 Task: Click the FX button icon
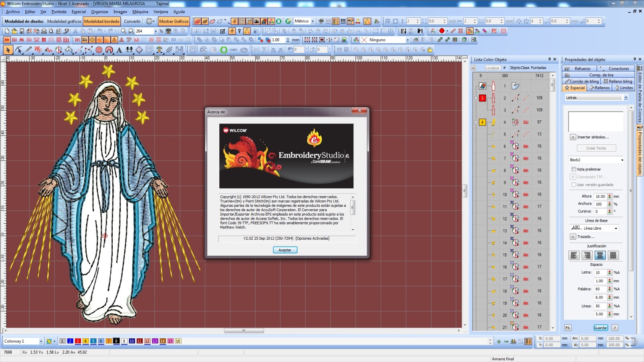click(x=568, y=328)
